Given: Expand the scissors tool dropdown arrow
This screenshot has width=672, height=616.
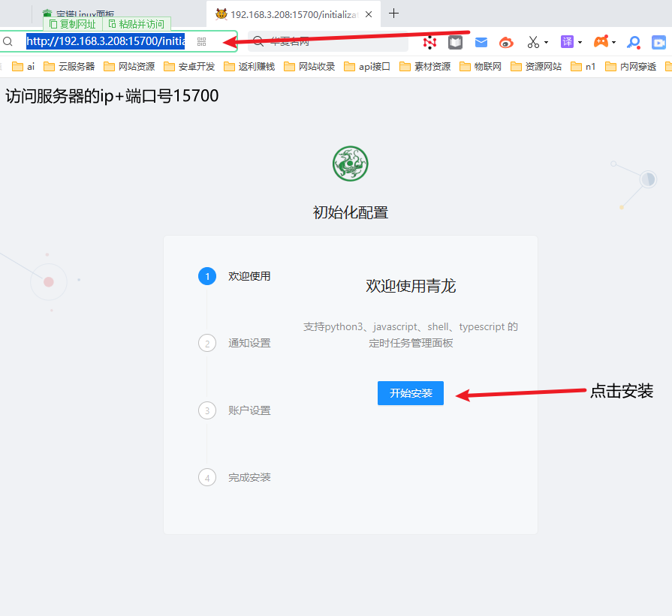Looking at the screenshot, I should pos(546,42).
